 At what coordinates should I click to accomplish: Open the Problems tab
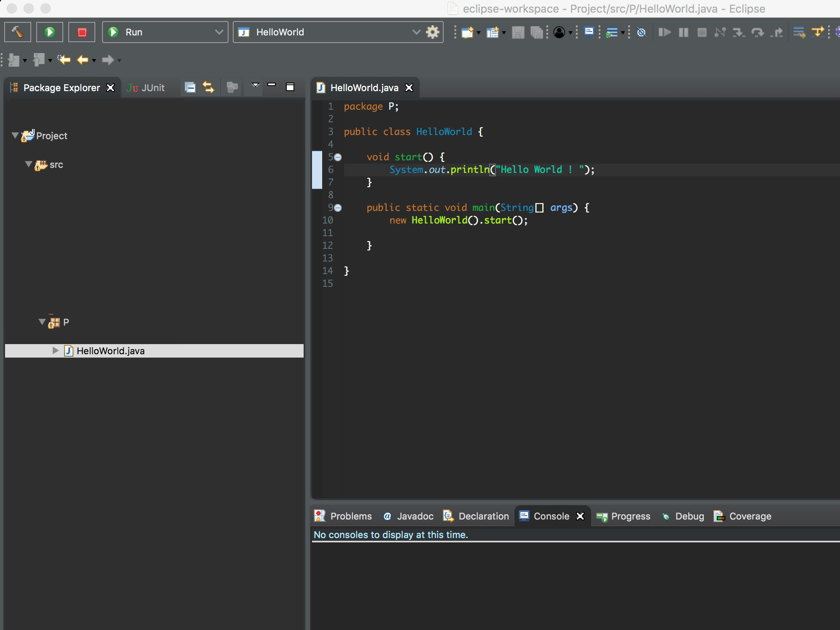pos(350,516)
